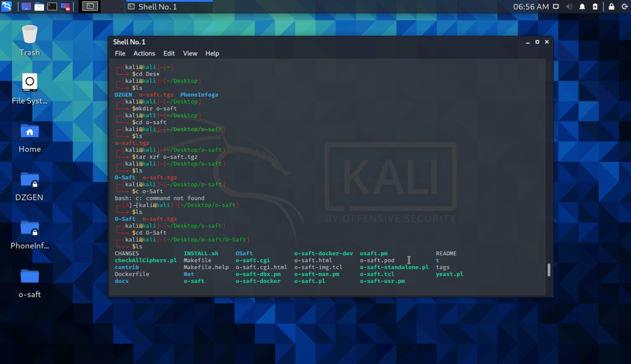Click o-saft-img.tcl in the listing
The width and height of the screenshot is (631, 364).
coord(318,267)
